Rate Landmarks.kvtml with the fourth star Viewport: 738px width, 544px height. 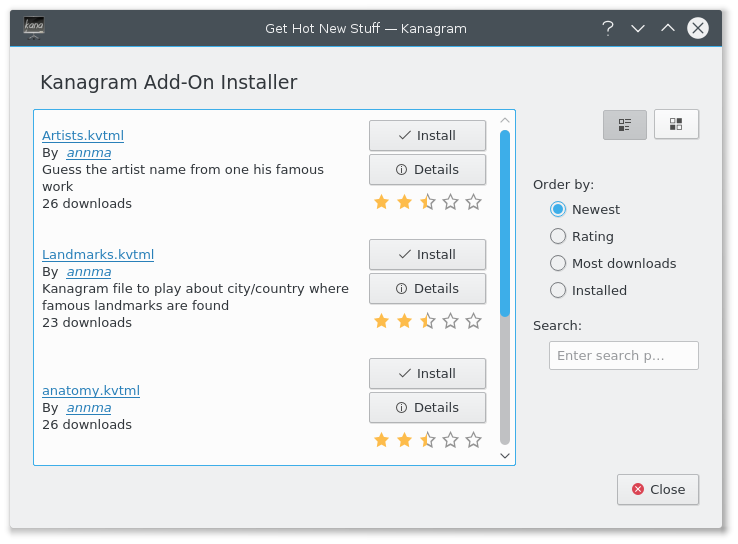(x=450, y=321)
